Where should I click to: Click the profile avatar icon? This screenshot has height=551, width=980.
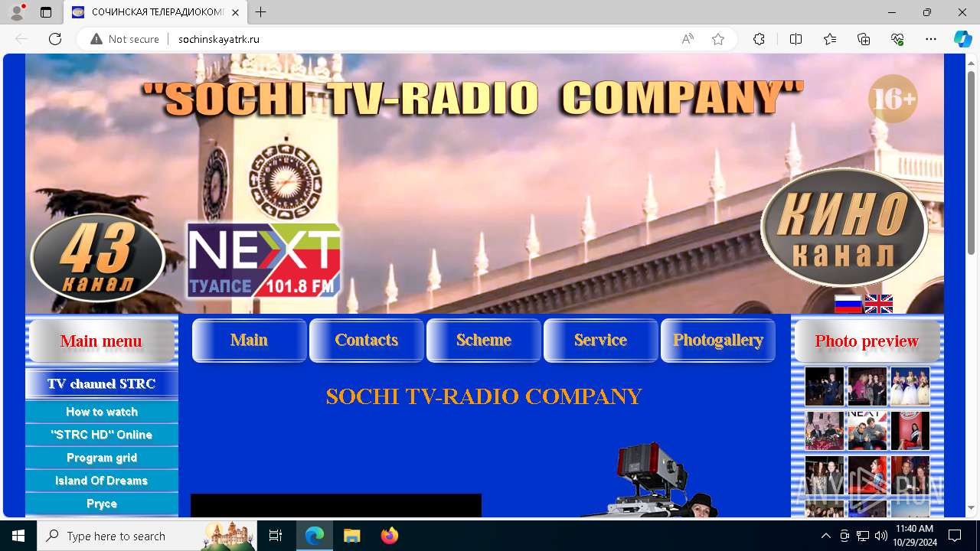pos(17,12)
